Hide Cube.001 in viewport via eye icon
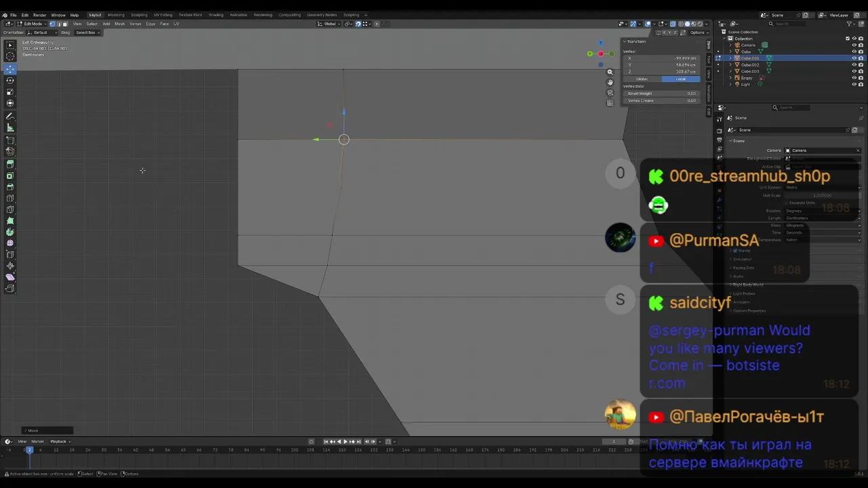The height and width of the screenshot is (488, 868). point(854,58)
